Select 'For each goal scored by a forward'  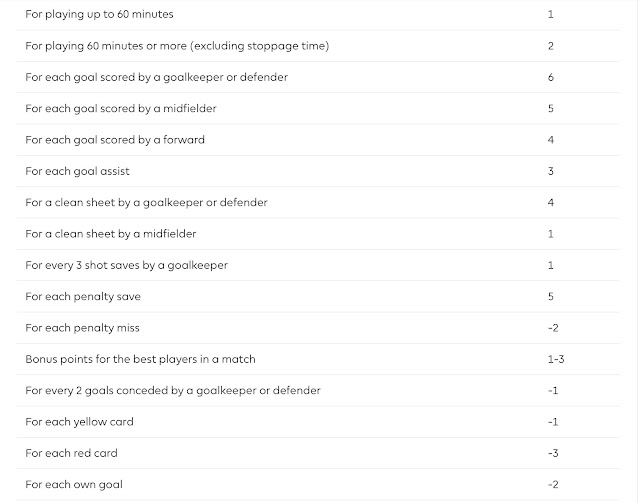(x=115, y=140)
